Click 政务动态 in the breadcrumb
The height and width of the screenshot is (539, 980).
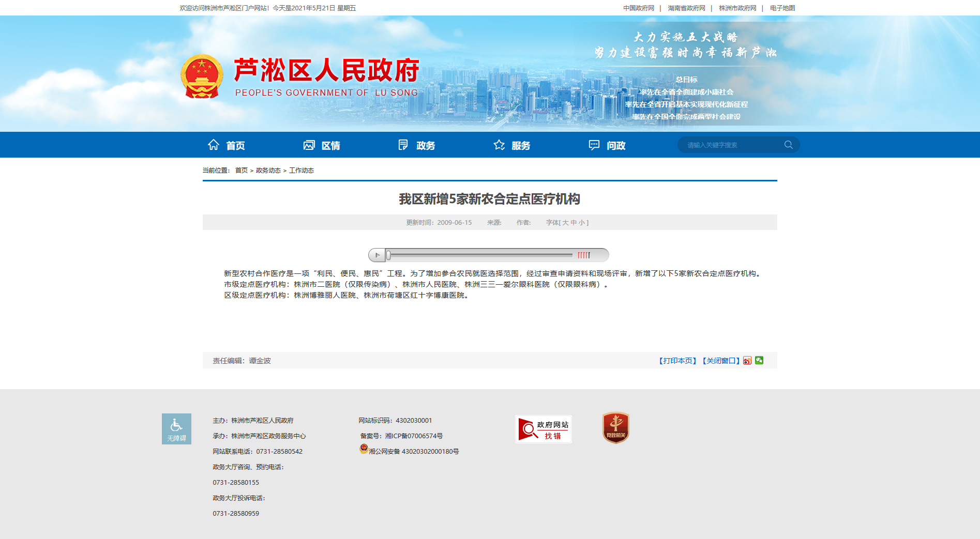[268, 171]
